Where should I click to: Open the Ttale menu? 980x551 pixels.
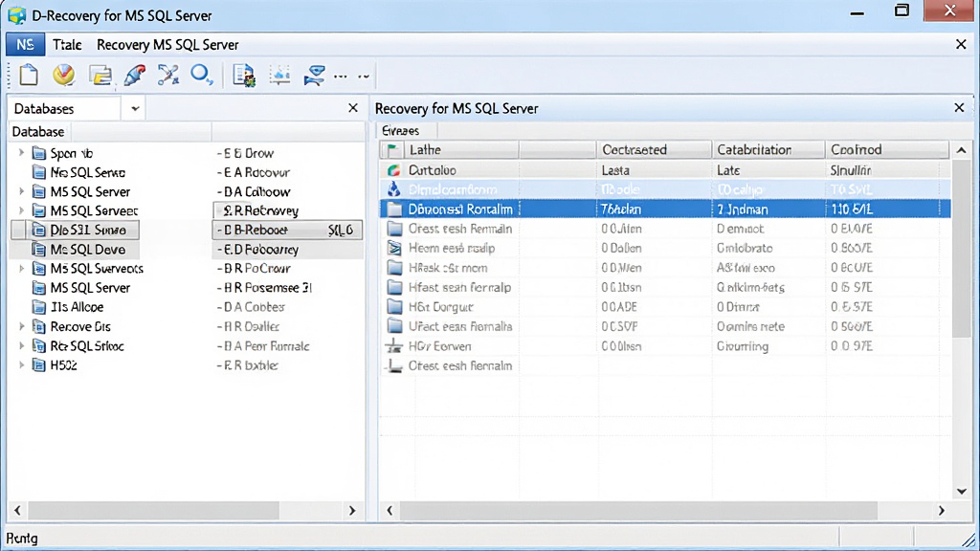tap(67, 44)
